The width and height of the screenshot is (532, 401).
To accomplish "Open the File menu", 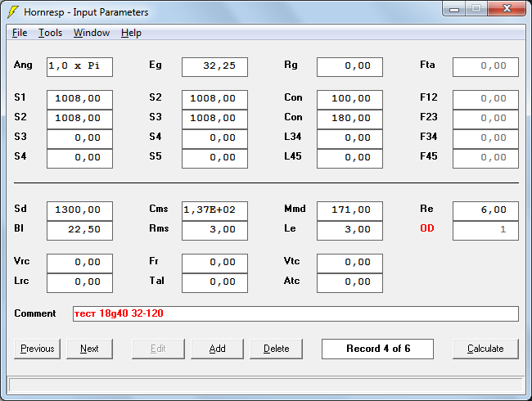I will tap(20, 33).
